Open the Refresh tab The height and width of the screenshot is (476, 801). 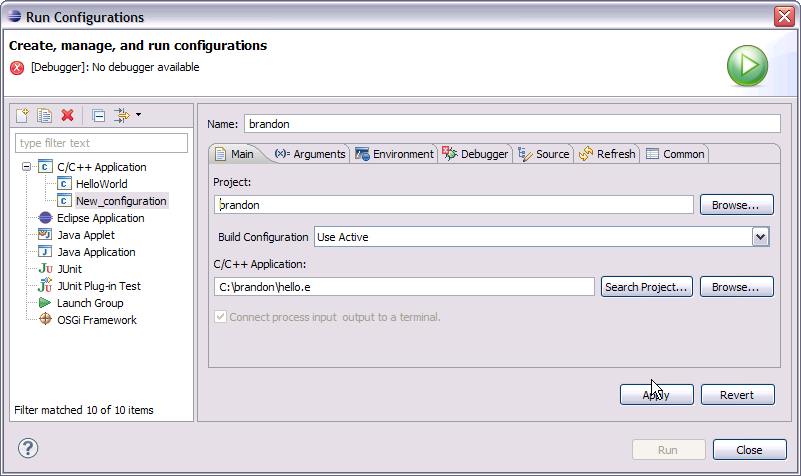click(607, 154)
